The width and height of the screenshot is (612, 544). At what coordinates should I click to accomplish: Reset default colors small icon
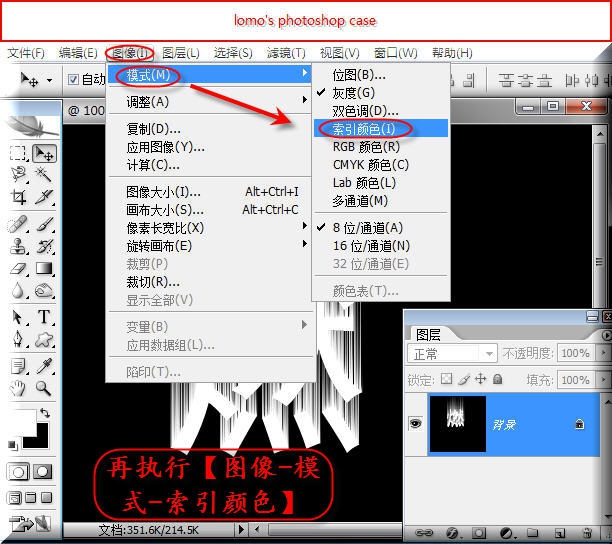pyautogui.click(x=12, y=445)
